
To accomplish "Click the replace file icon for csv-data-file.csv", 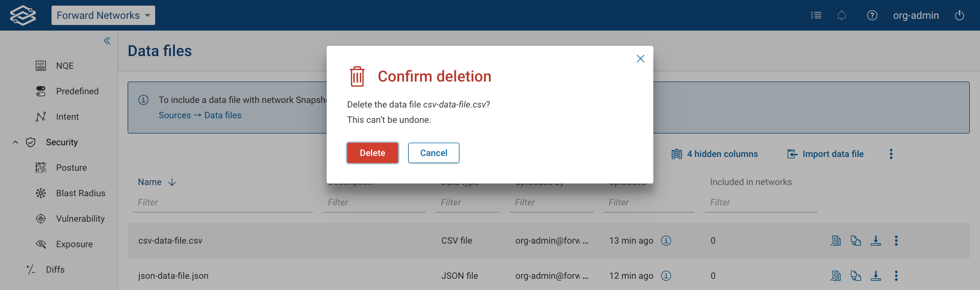I will 856,241.
